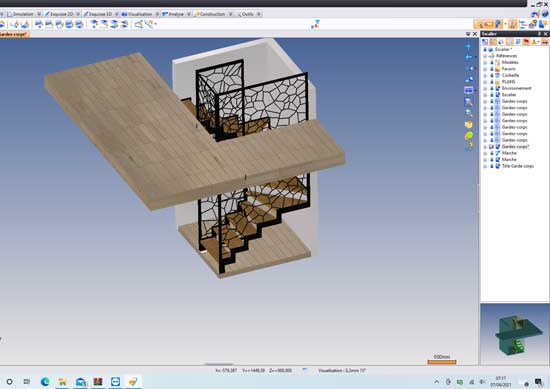This screenshot has width=550, height=389.
Task: Expand the PLANS folder node
Action: pos(485,82)
